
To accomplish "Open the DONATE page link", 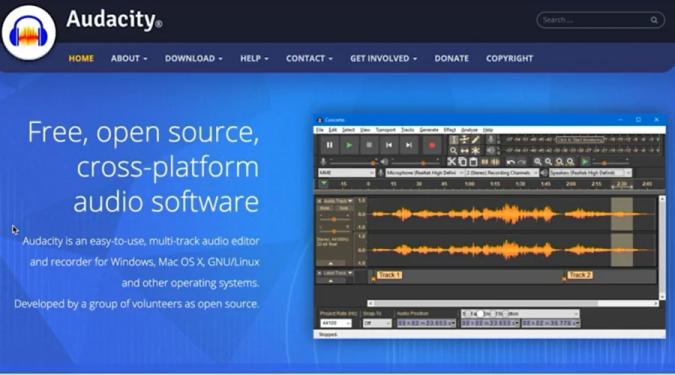I will click(452, 59).
